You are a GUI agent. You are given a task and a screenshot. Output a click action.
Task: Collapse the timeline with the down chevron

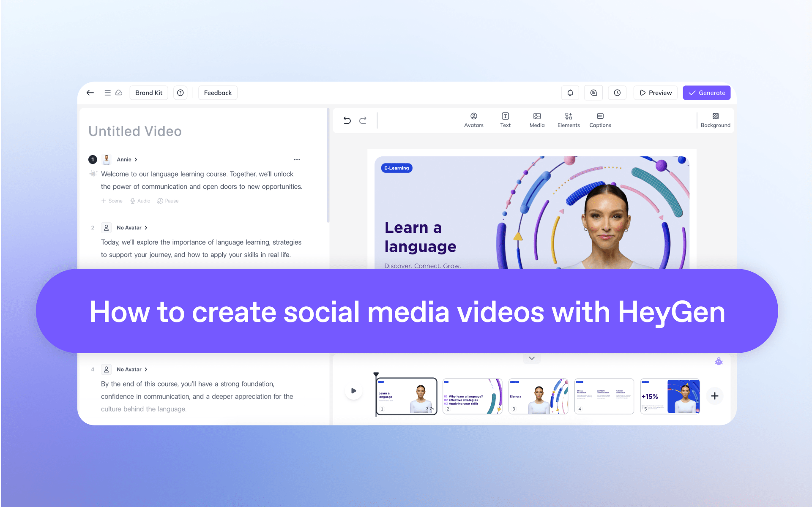point(532,358)
